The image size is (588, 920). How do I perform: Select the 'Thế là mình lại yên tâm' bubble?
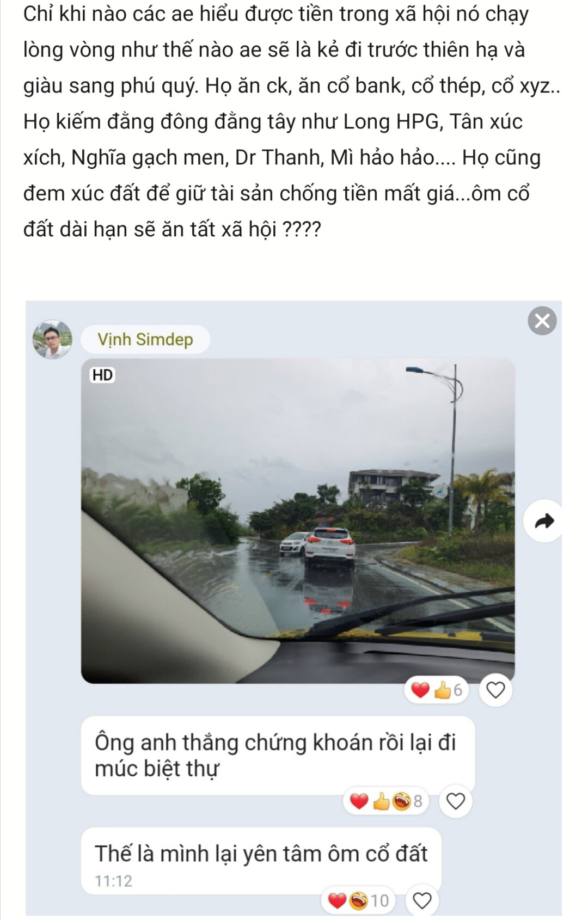[x=261, y=861]
